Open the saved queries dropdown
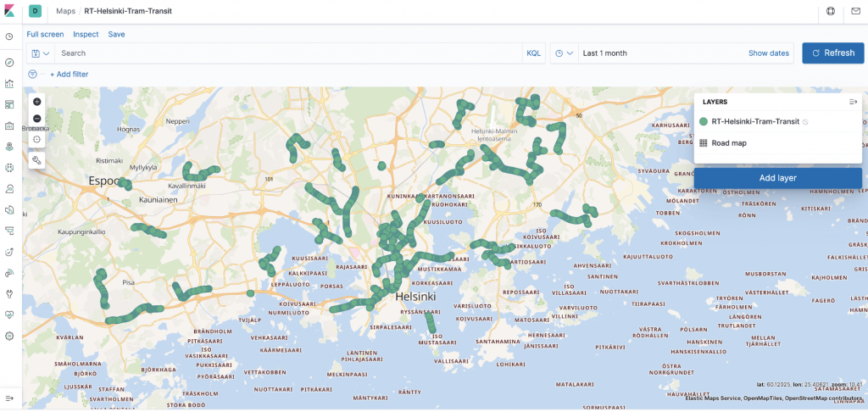The height and width of the screenshot is (412, 868). point(40,53)
